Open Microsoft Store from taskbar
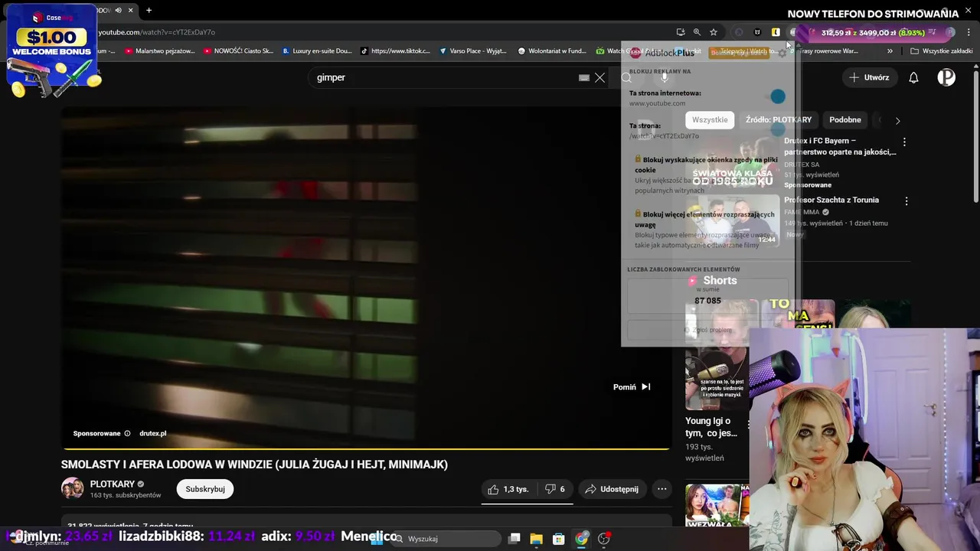Screen dimensions: 980x551 pos(559,539)
